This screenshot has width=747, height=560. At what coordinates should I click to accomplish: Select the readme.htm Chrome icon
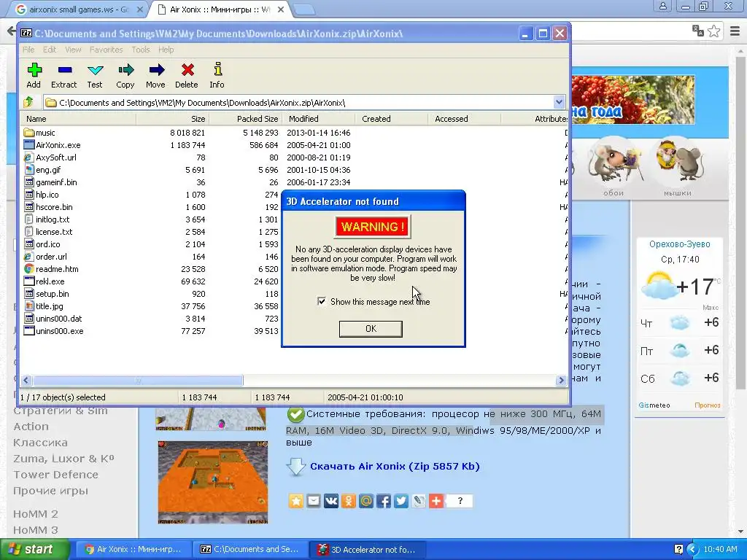(29, 268)
